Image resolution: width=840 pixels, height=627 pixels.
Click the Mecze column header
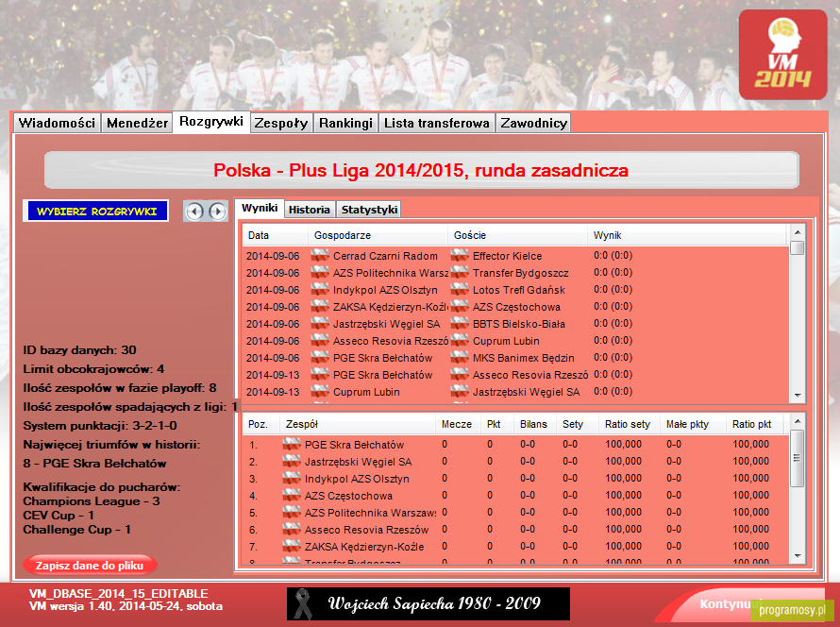pyautogui.click(x=458, y=424)
